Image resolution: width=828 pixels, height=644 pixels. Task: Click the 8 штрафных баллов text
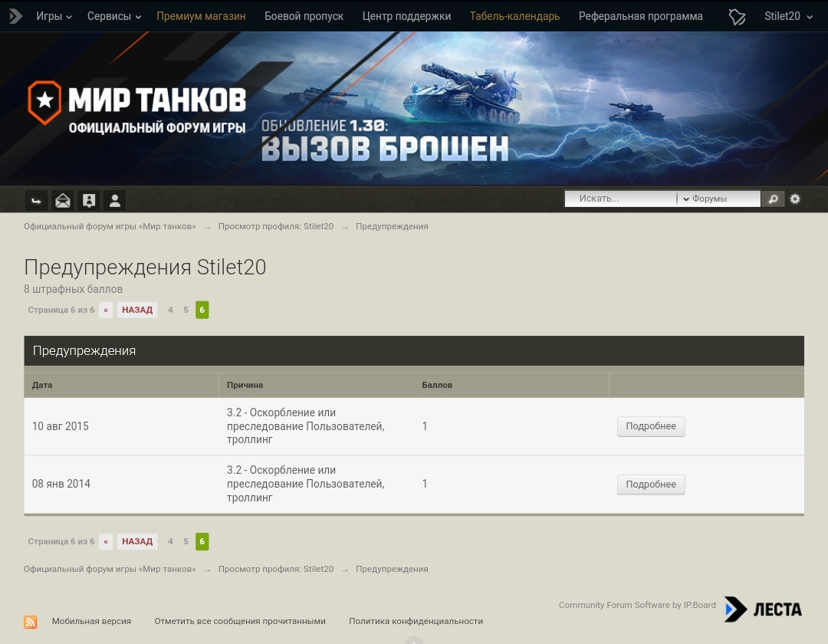(x=74, y=289)
